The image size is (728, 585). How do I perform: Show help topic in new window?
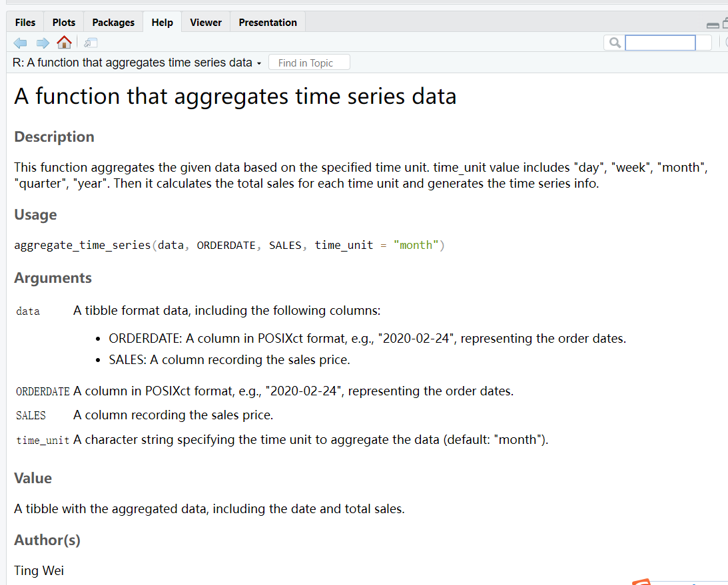(91, 43)
